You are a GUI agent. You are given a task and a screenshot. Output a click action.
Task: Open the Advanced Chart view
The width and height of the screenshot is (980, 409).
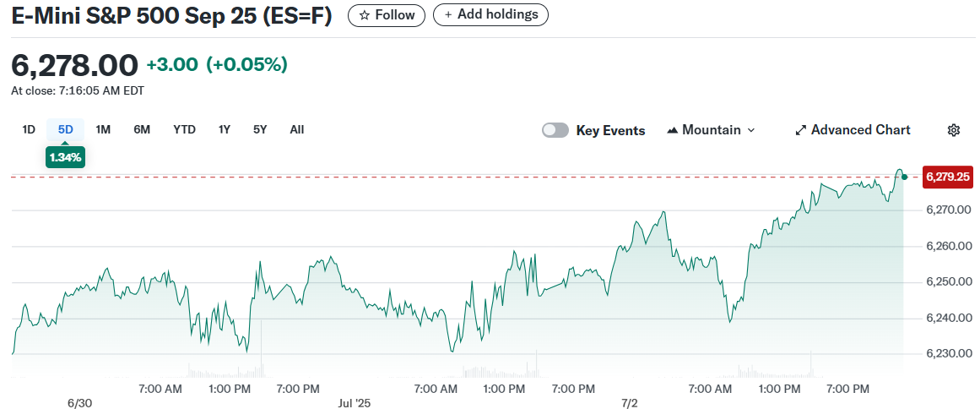[853, 130]
